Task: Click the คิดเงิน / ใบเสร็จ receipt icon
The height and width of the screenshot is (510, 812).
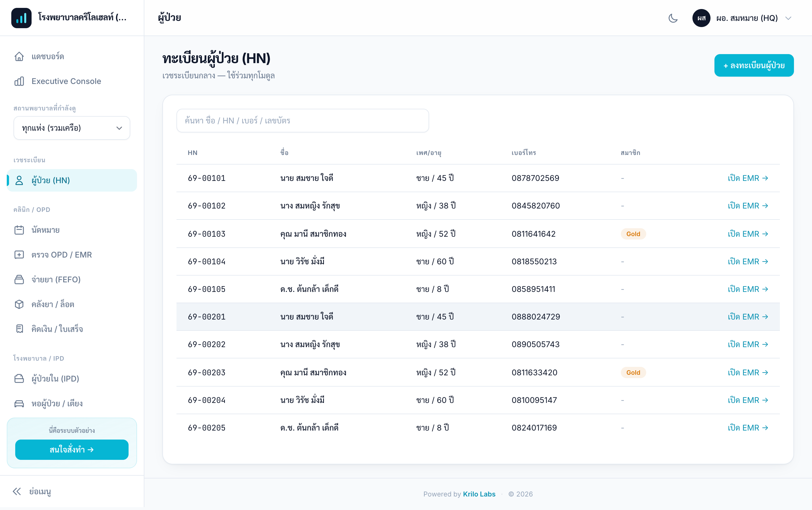Action: [x=19, y=329]
